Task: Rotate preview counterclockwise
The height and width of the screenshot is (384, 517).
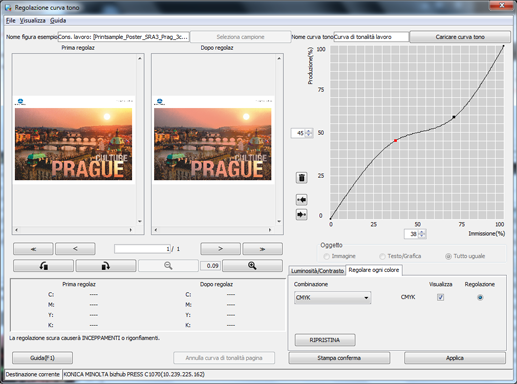Action: tap(43, 266)
